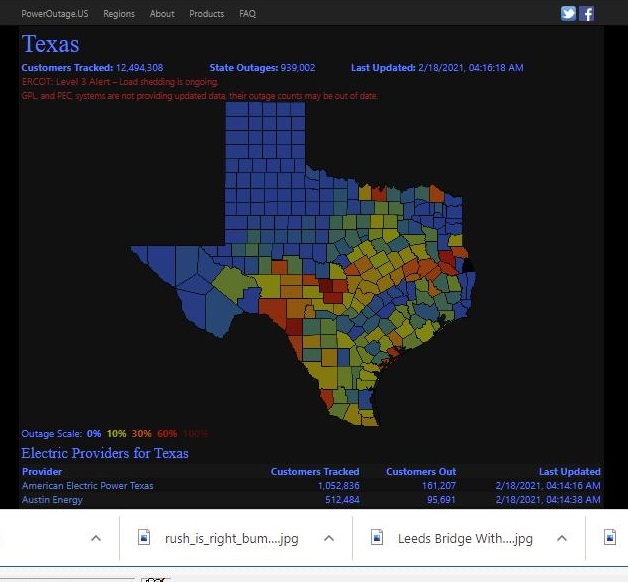
Task: Click the Outage Scale label
Action: (52, 433)
